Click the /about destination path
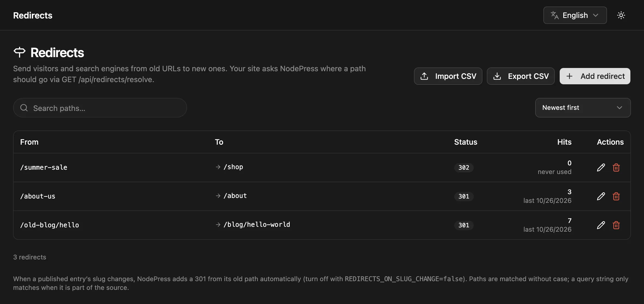 (235, 196)
